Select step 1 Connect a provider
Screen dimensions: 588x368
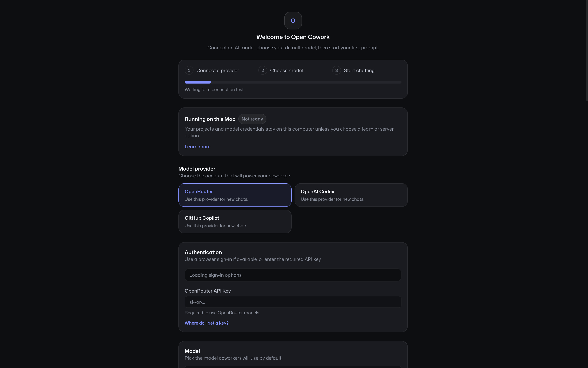pos(212,70)
